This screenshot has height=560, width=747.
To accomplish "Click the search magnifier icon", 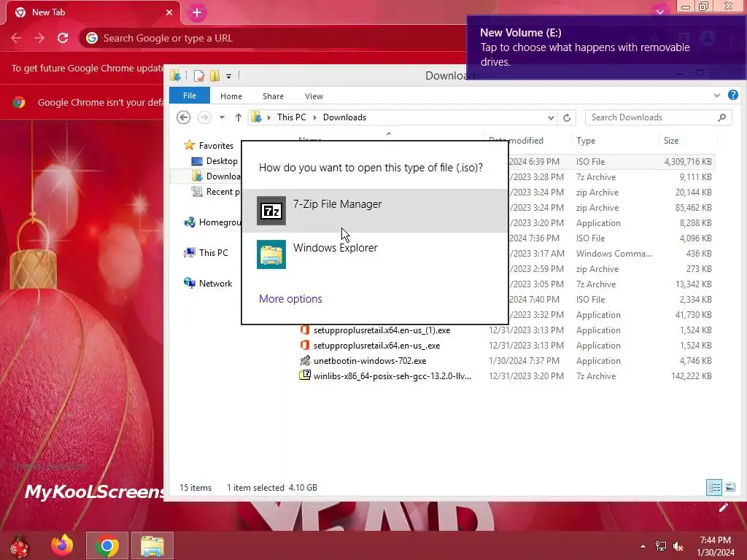I will click(x=721, y=117).
